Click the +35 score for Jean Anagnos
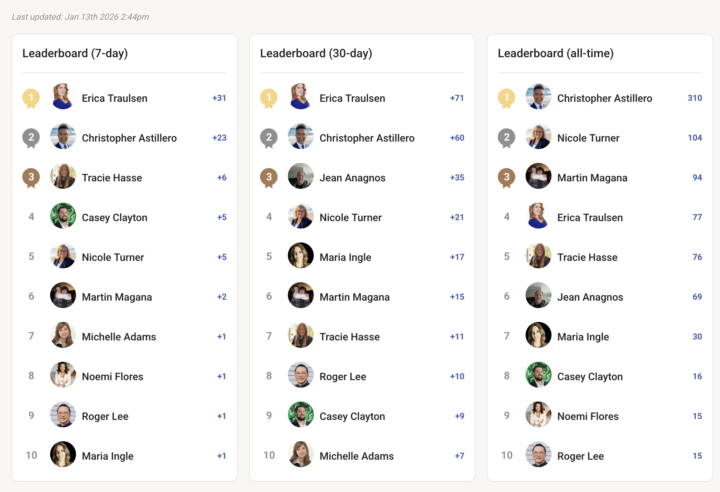 coord(457,177)
